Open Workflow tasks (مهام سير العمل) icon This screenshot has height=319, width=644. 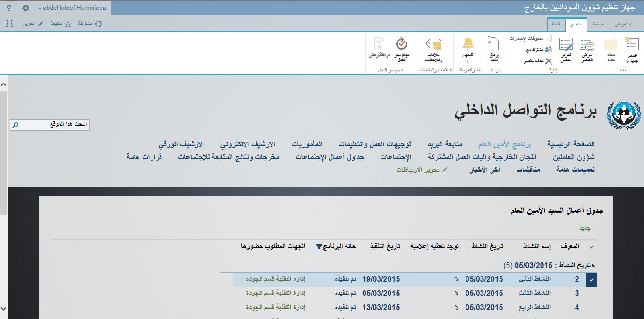pyautogui.click(x=401, y=45)
